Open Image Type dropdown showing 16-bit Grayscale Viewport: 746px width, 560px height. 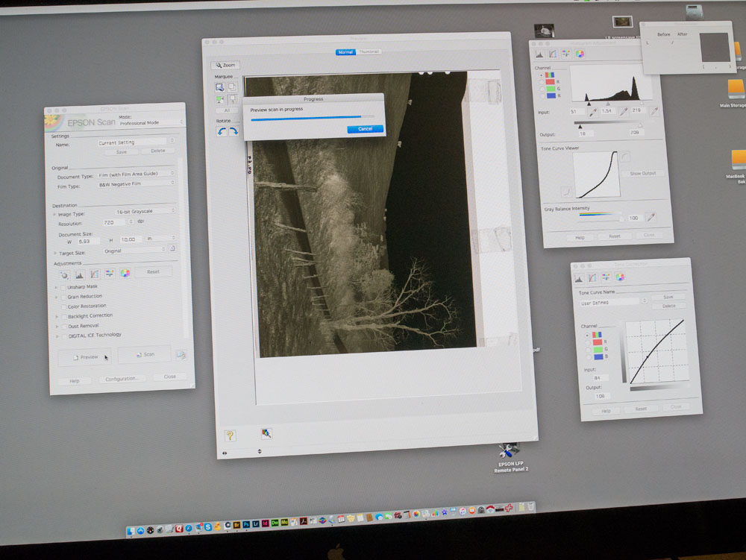[145, 210]
